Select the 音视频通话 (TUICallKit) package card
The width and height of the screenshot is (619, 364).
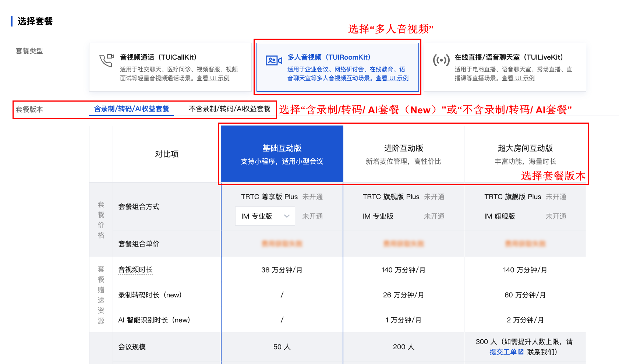coord(170,67)
